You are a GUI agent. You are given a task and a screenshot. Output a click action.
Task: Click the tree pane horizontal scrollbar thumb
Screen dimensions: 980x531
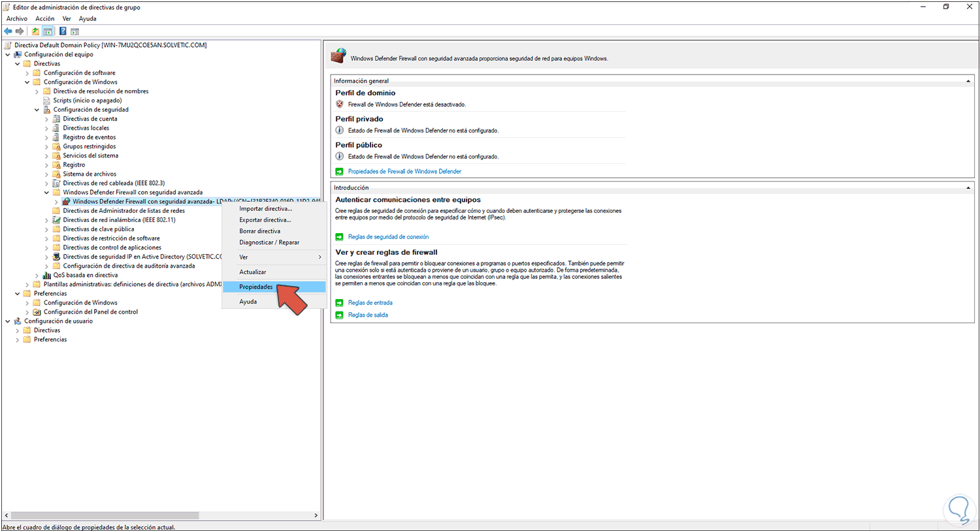click(x=105, y=515)
